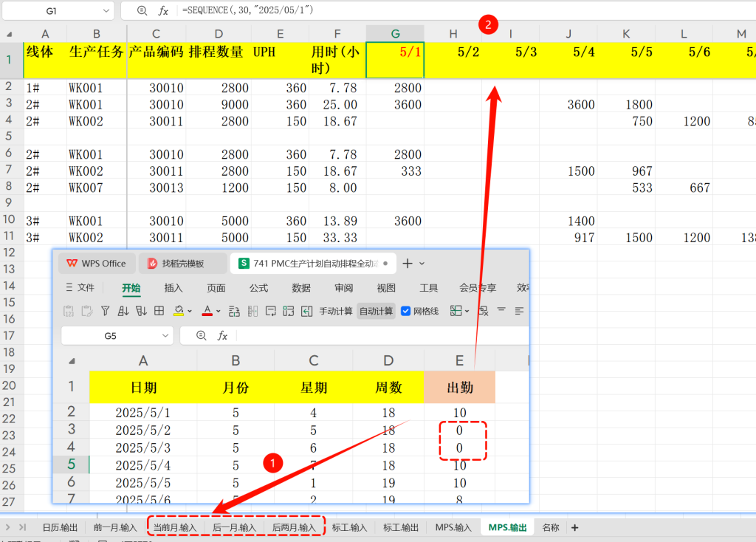Viewport: 756px width, 542px height.
Task: Switch to the 视图 ribbon tab
Action: (x=385, y=288)
